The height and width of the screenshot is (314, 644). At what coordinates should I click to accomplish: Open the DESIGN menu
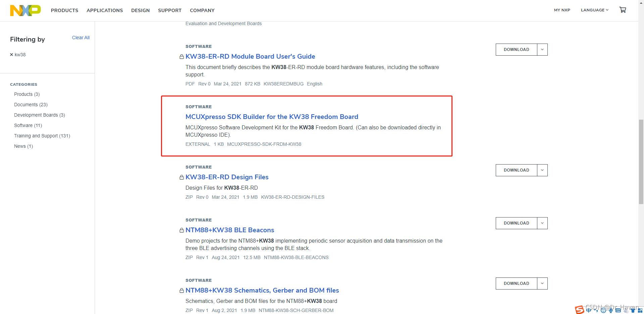141,10
